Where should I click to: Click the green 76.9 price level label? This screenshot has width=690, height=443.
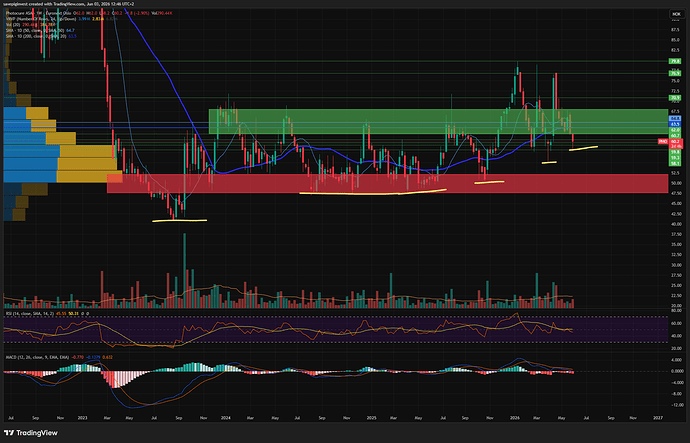(675, 73)
